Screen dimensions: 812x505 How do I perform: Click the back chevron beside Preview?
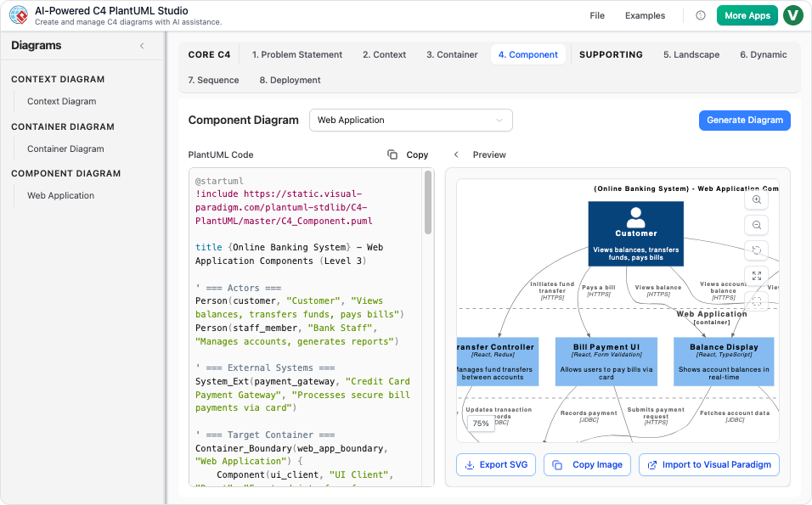[454, 154]
